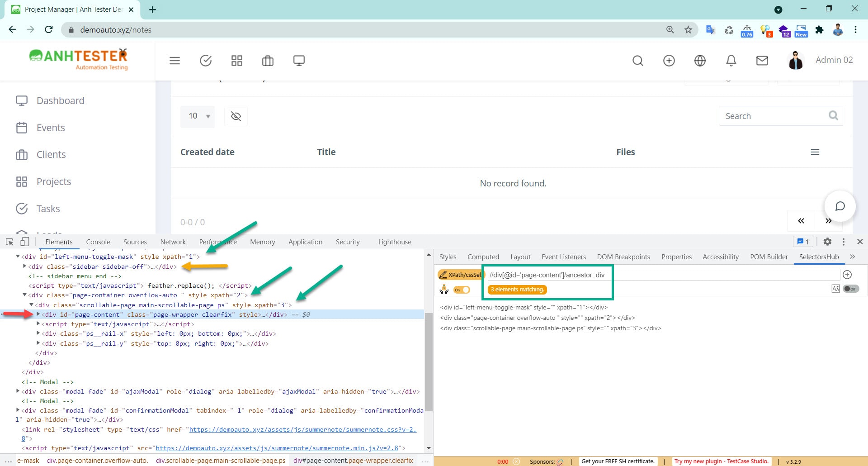Click the DevTools issues counter badge
This screenshot has width=868, height=466.
click(x=803, y=242)
